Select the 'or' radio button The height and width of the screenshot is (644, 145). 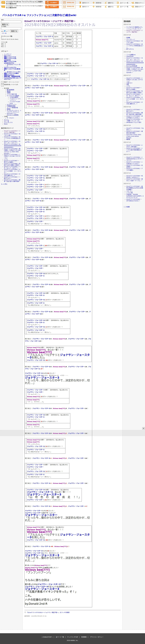click(9, 31)
